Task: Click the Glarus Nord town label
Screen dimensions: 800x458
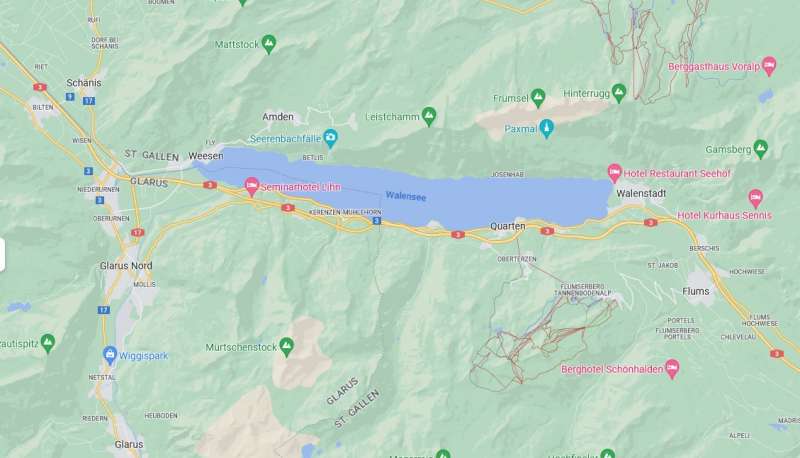Action: (126, 266)
